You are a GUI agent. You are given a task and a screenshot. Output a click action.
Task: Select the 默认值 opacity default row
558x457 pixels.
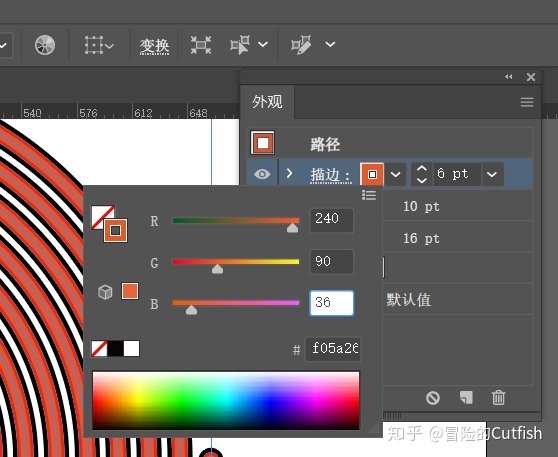click(457, 299)
